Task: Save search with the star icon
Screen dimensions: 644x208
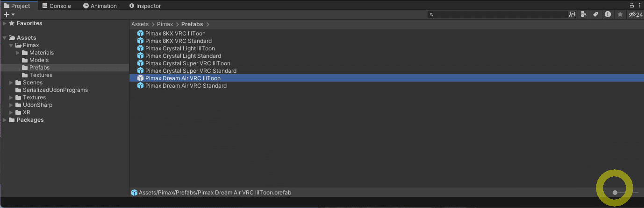Action: [x=620, y=14]
